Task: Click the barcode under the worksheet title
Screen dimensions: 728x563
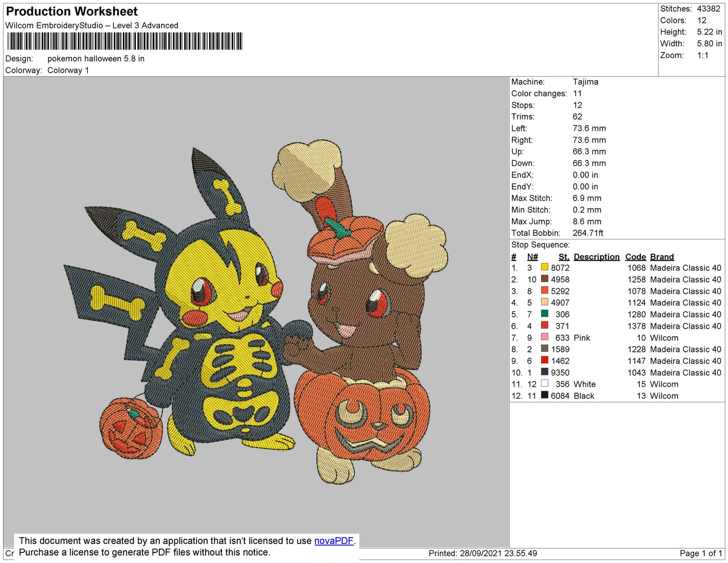Action: [124, 41]
